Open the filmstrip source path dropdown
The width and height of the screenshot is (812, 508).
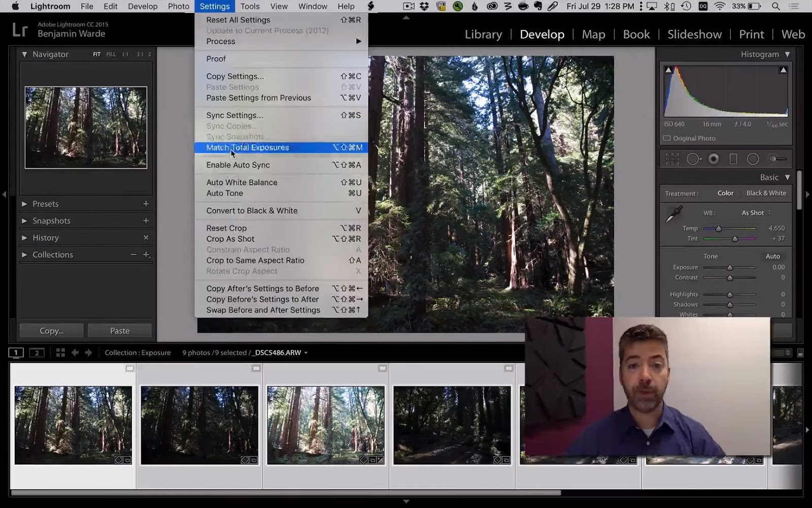tap(306, 353)
